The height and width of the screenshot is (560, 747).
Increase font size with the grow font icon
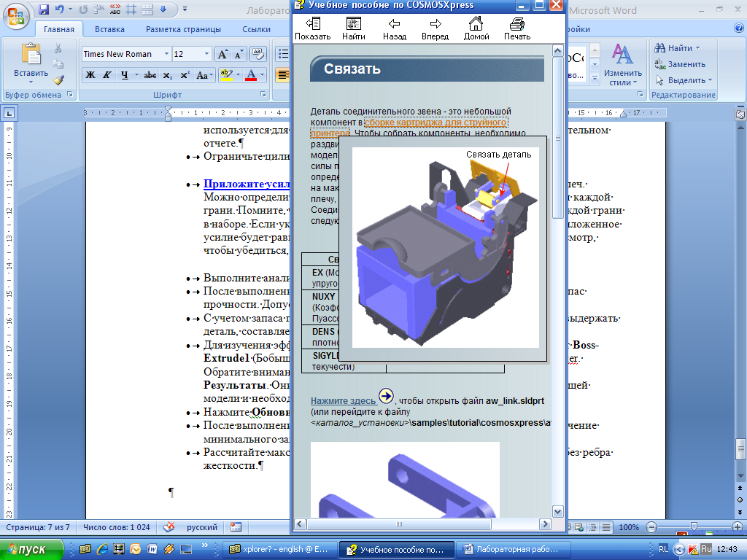coord(222,54)
